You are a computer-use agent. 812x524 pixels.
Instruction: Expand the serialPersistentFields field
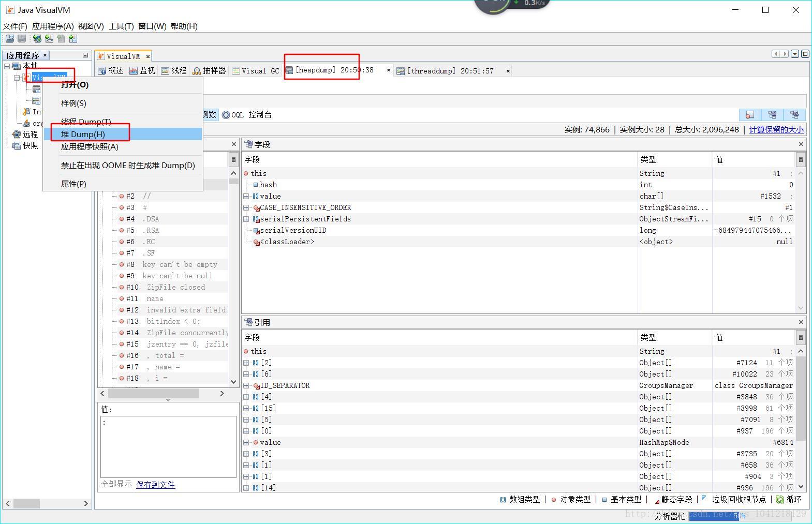coord(246,219)
